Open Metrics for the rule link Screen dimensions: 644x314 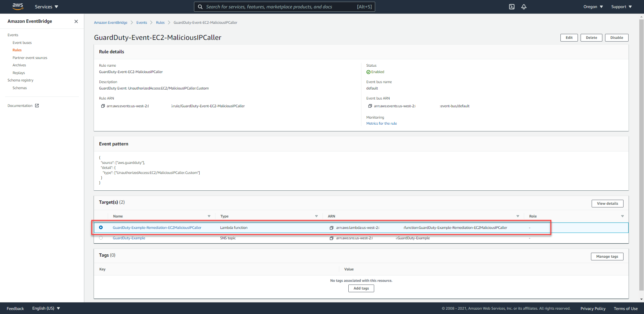click(382, 124)
